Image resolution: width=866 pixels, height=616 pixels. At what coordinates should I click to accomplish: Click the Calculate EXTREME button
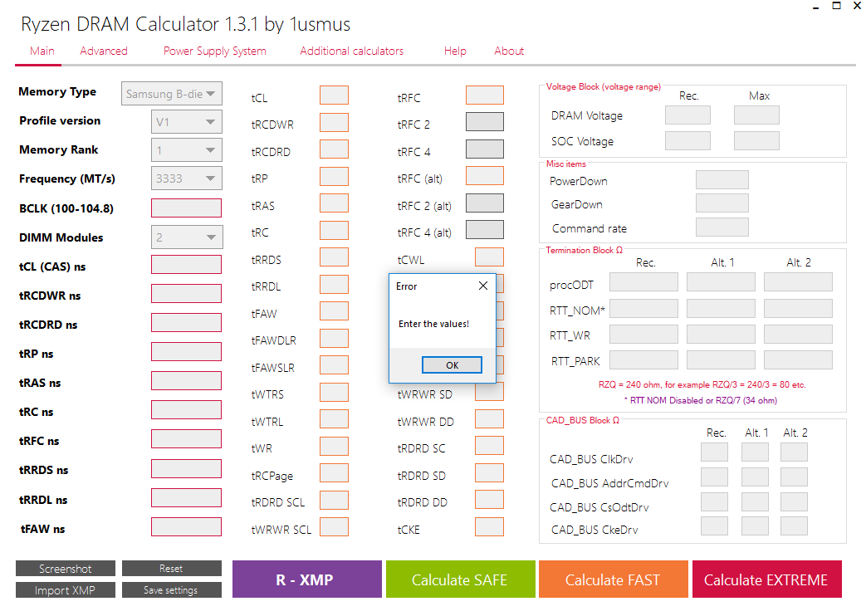766,579
